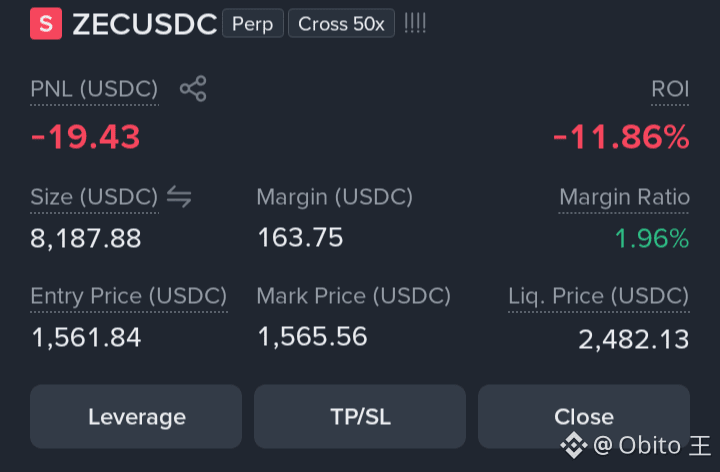The image size is (720, 472).
Task: Toggle size unit swap arrows icon
Action: [x=179, y=197]
